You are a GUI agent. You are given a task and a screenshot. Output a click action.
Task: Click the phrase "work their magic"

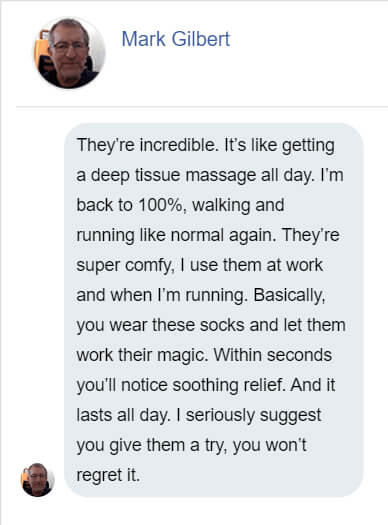pos(142,355)
